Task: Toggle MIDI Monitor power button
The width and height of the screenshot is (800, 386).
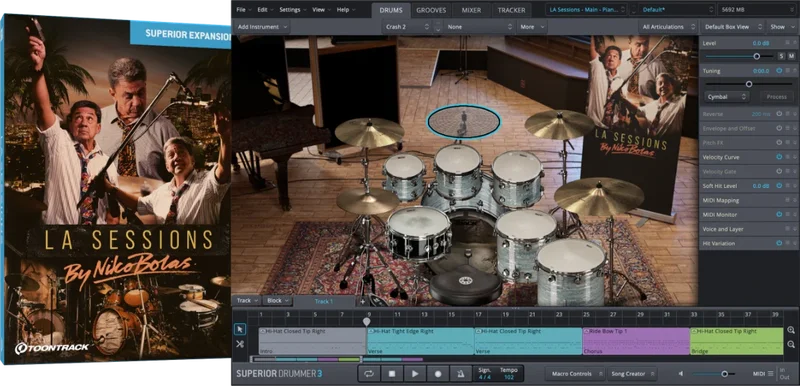Action: tap(779, 215)
